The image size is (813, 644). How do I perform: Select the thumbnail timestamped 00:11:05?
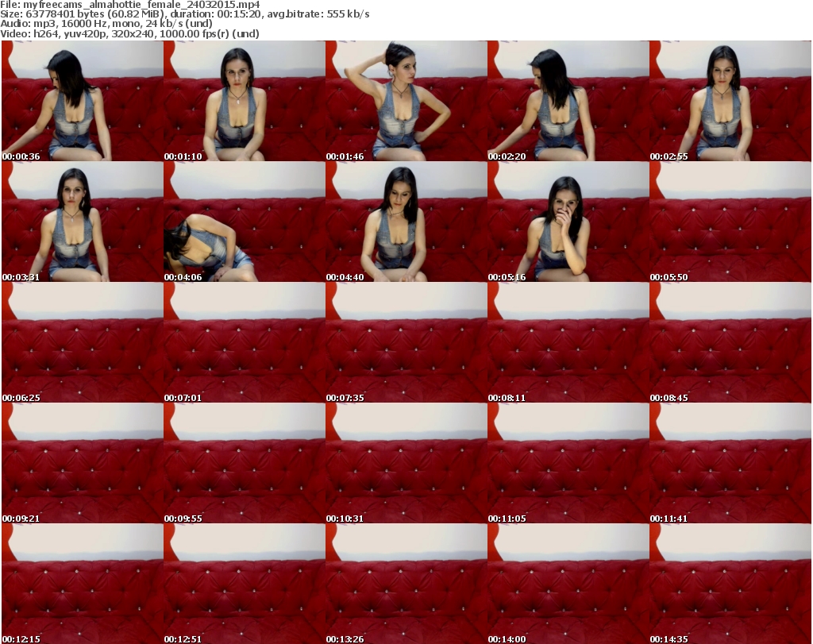point(568,463)
